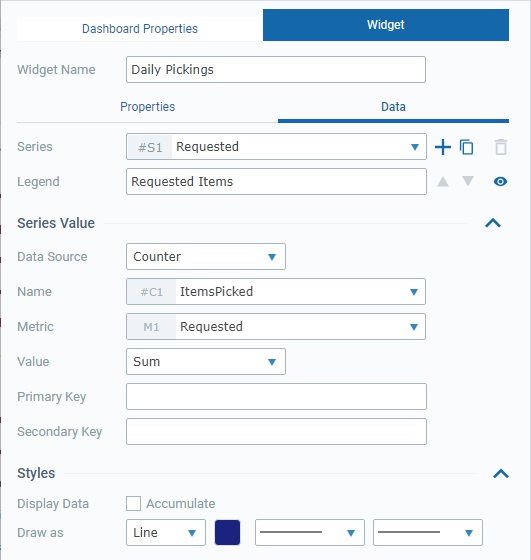The height and width of the screenshot is (560, 531).
Task: Click the Primary Key input field
Action: pos(276,396)
